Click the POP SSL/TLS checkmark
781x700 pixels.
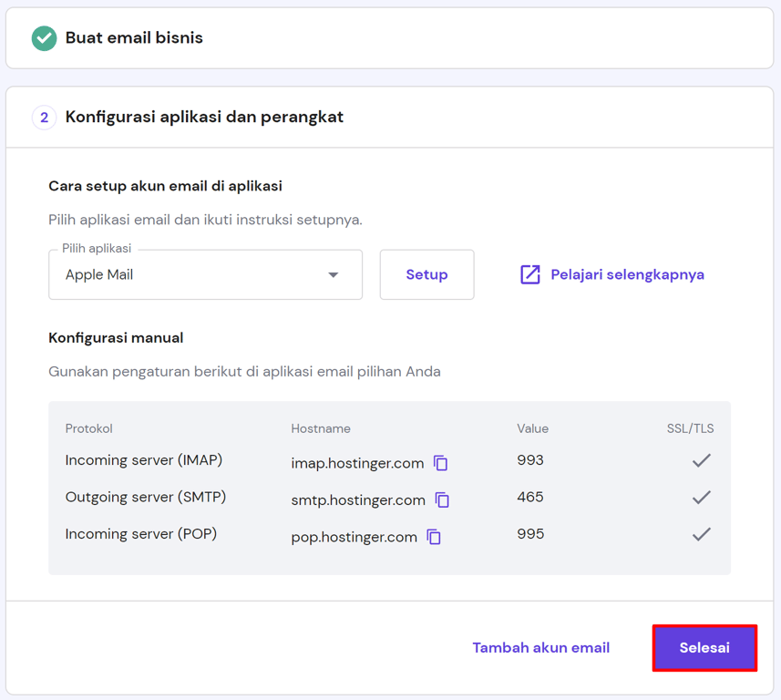tap(701, 534)
